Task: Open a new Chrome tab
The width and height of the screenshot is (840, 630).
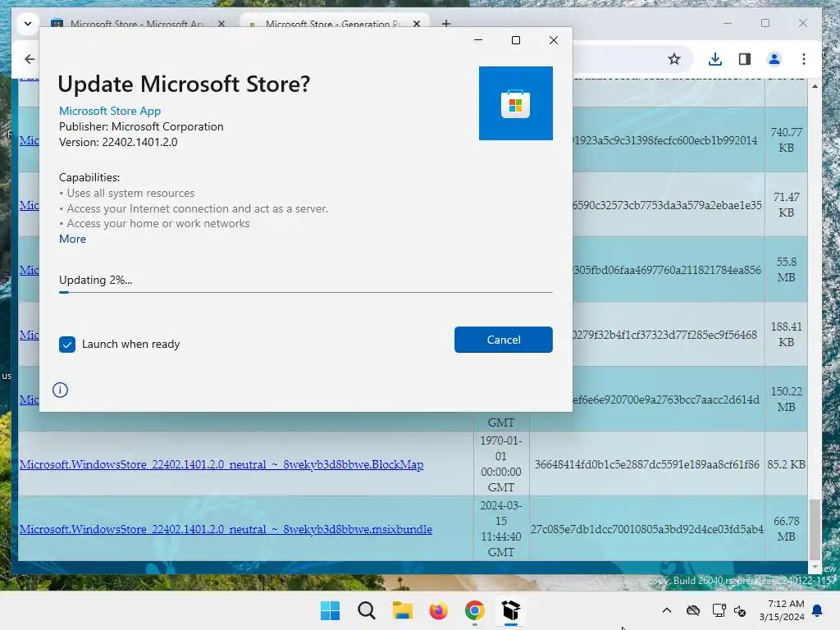Action: pyautogui.click(x=445, y=24)
